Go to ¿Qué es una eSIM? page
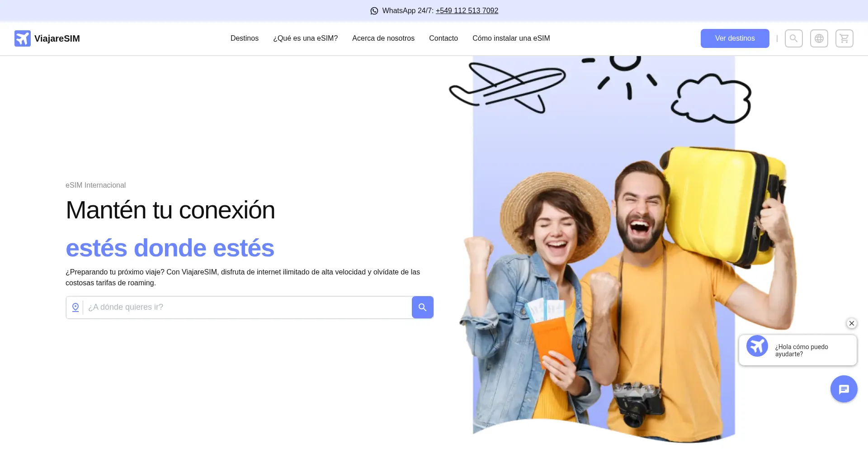This screenshot has width=868, height=449. (x=305, y=38)
